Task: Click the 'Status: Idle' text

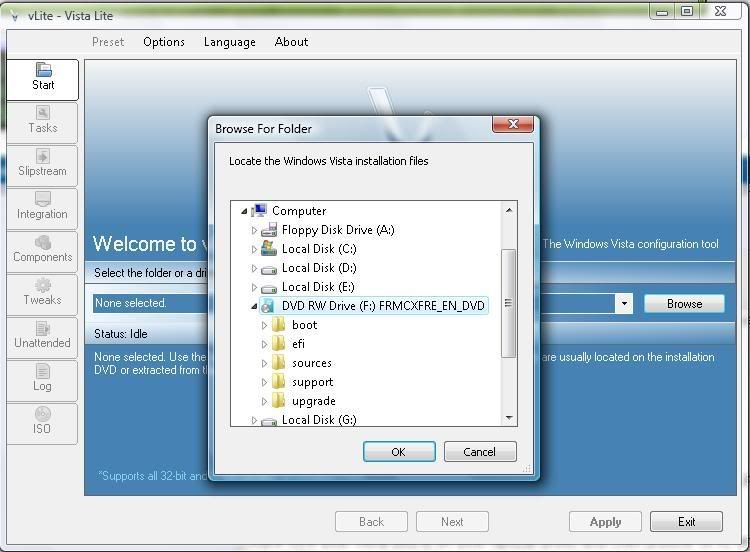Action: coord(121,334)
